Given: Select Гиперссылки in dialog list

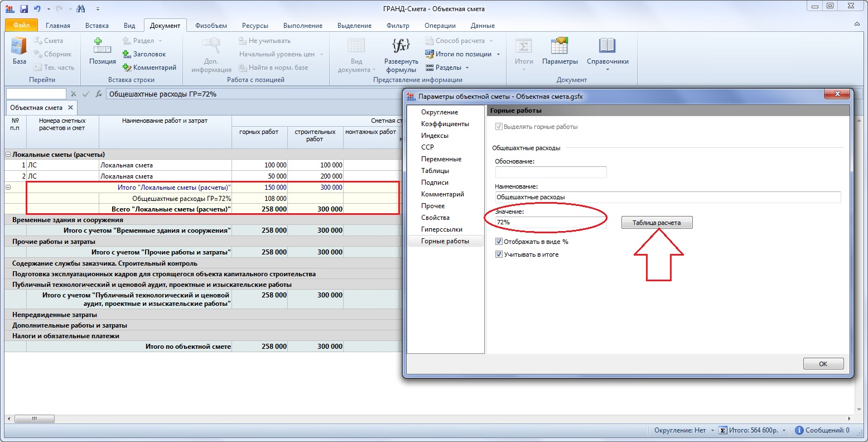Looking at the screenshot, I should tap(442, 229).
